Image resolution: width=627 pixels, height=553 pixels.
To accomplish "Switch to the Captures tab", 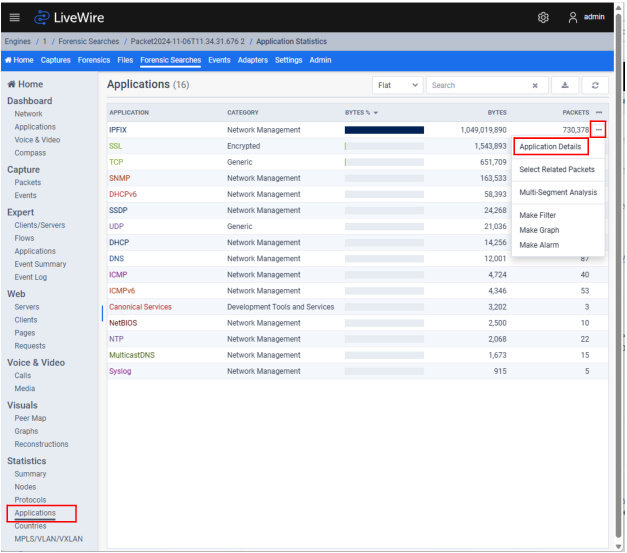I will click(x=56, y=60).
